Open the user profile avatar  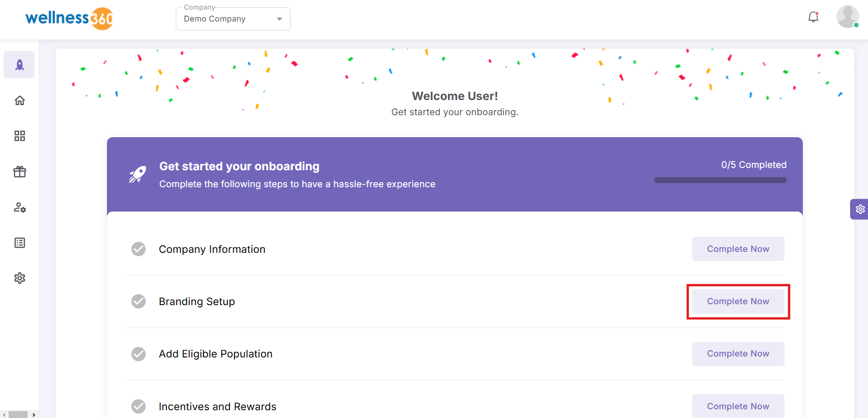[x=847, y=17]
